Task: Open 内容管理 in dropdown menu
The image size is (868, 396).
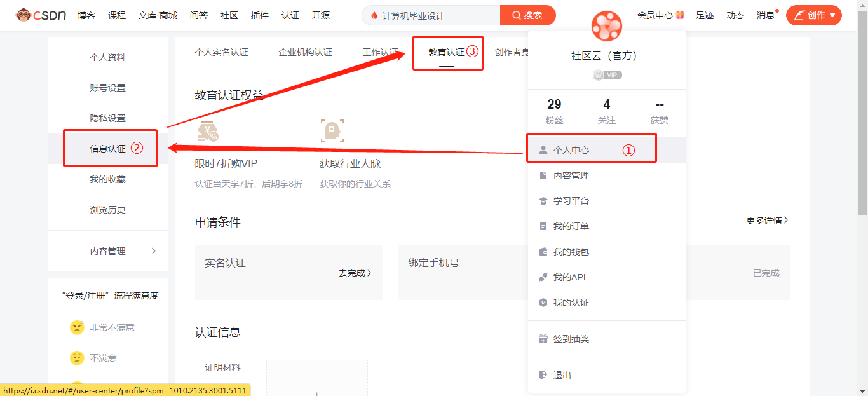Action: tap(607, 175)
